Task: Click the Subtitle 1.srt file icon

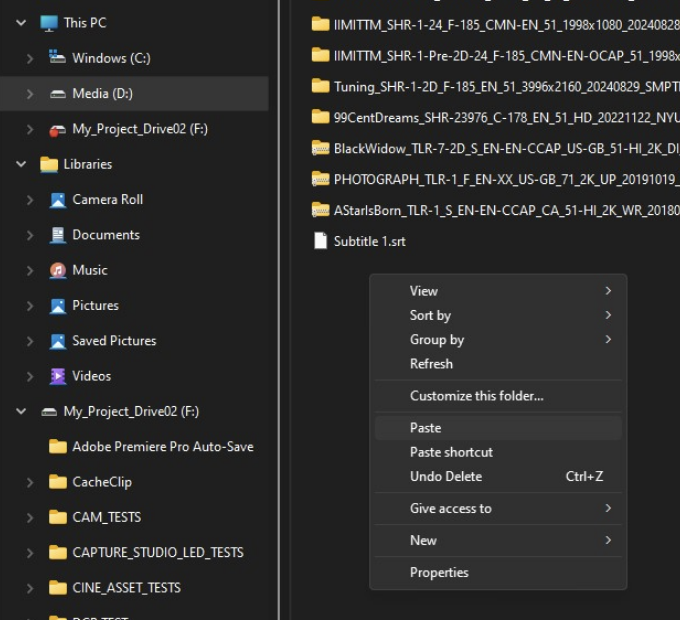Action: click(x=320, y=241)
